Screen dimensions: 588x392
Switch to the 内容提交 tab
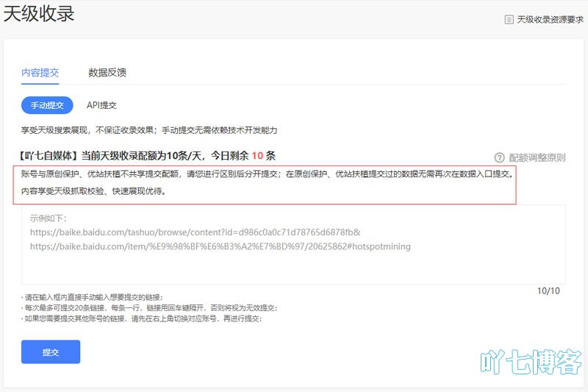[x=40, y=72]
